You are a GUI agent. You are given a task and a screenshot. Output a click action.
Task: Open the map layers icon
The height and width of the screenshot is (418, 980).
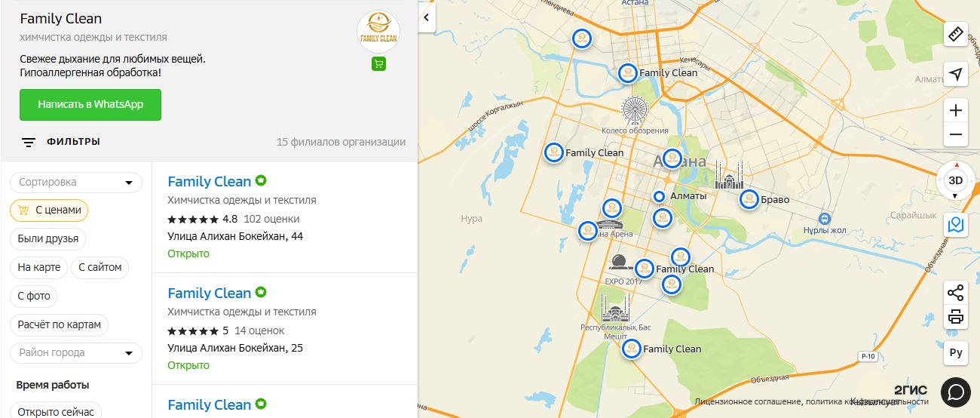pos(956,225)
